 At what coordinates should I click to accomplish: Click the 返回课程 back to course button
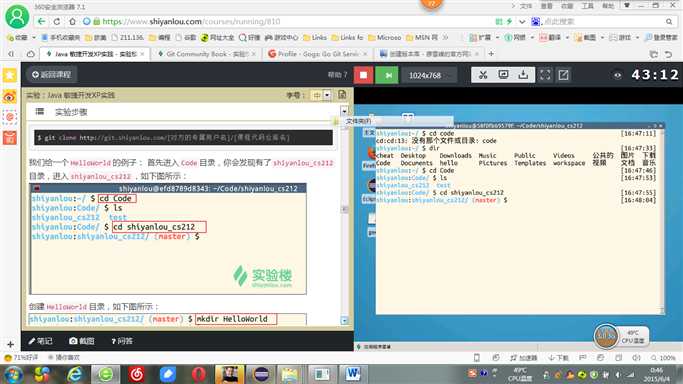coord(52,74)
